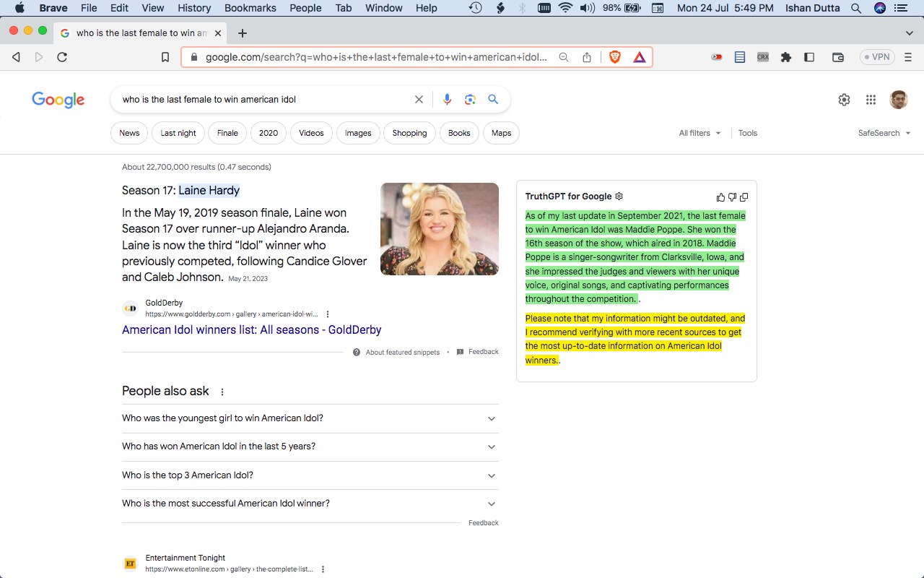Open the SafeSearch dropdown
Screen dimensions: 924x578
tap(884, 133)
